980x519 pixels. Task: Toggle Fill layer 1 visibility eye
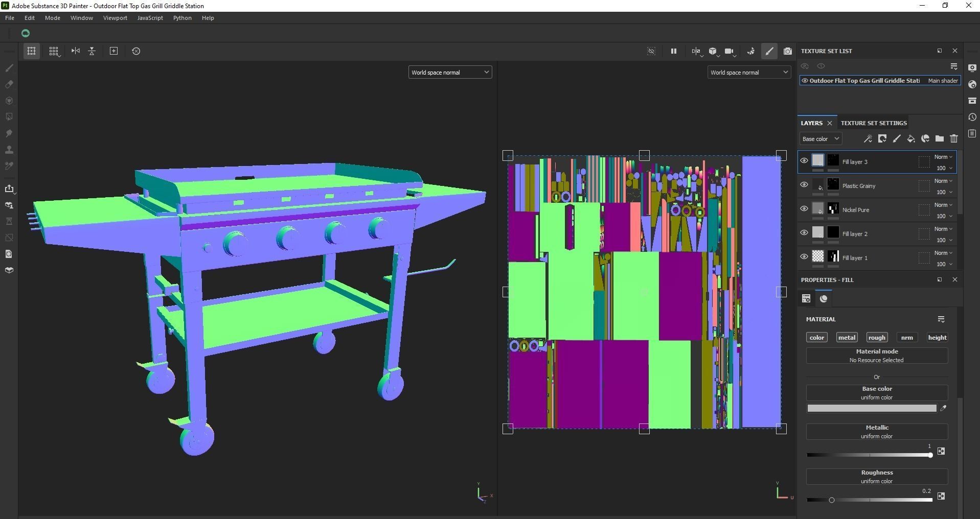(x=804, y=257)
